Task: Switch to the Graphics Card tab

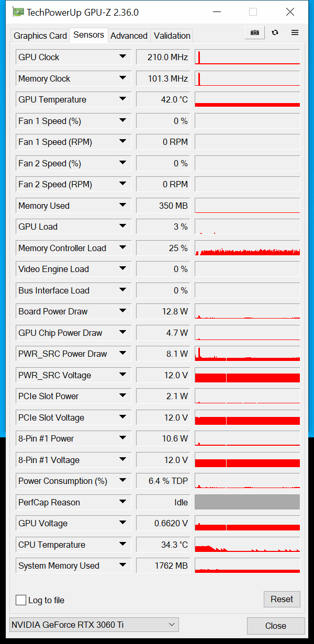Action: [x=40, y=36]
